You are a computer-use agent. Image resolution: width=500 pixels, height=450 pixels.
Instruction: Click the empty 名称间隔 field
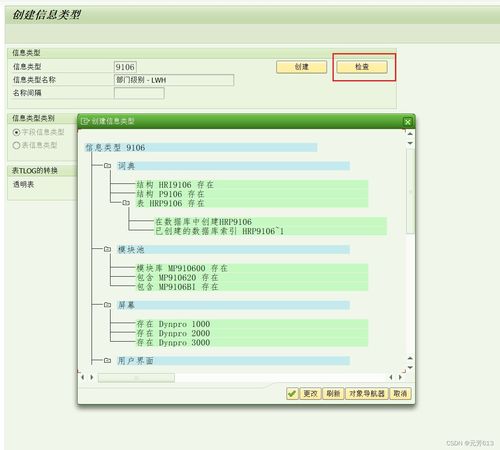point(139,93)
